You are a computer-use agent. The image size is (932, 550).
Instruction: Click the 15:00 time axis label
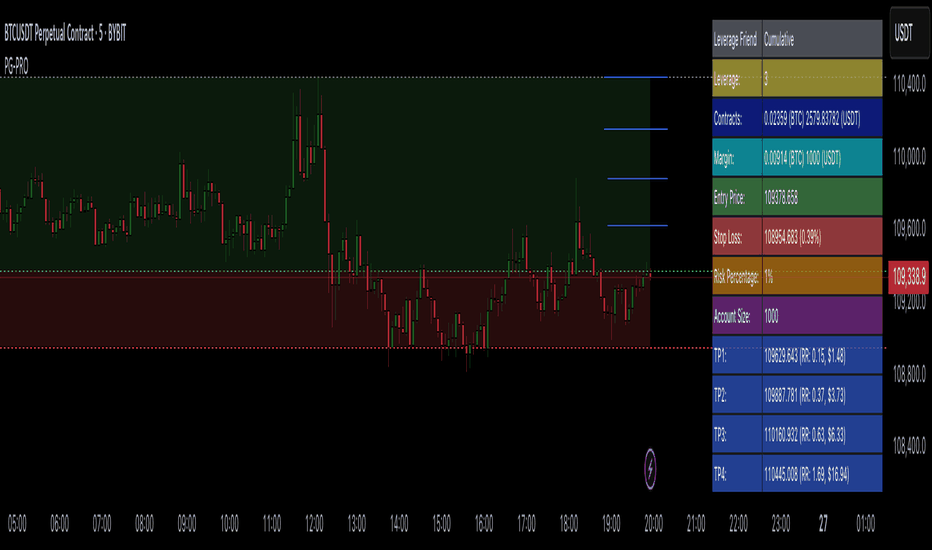pos(441,524)
